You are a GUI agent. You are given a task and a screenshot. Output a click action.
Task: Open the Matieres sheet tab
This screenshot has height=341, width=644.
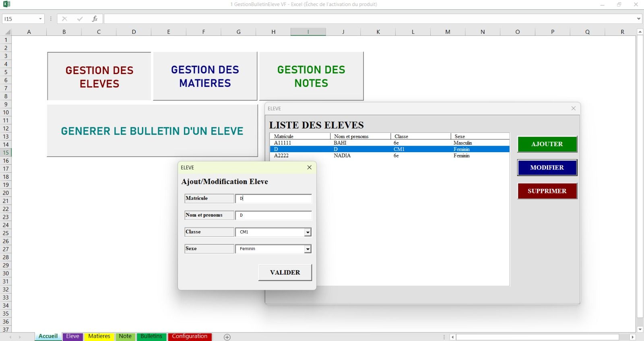[x=99, y=336]
